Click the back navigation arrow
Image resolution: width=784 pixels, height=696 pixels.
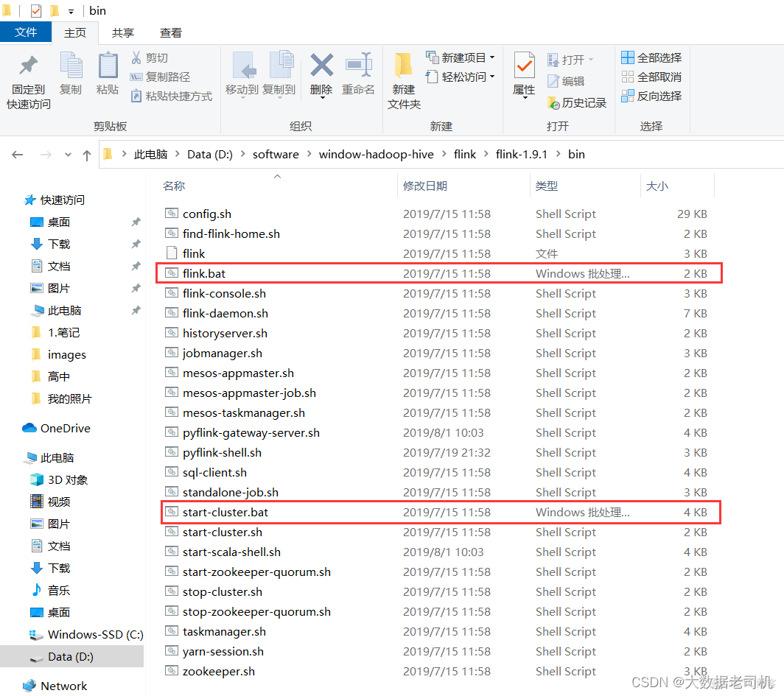[x=18, y=154]
